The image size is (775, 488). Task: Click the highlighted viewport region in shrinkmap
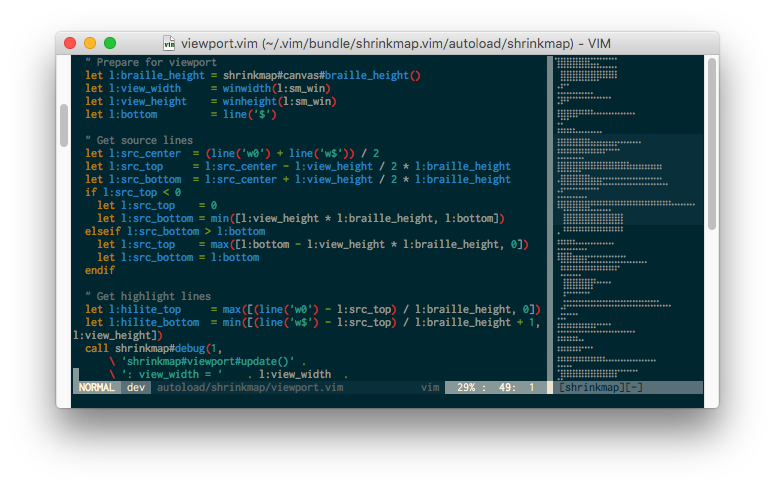pos(630,179)
